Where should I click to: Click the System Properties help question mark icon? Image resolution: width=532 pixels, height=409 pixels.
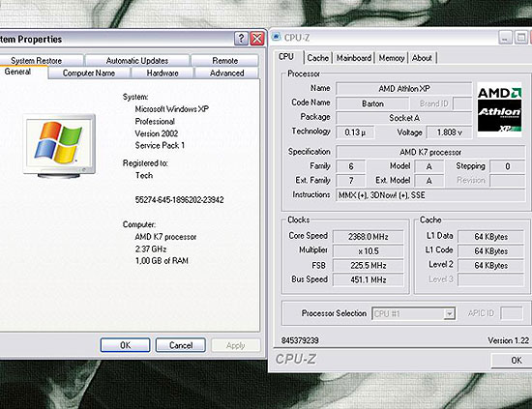(241, 39)
